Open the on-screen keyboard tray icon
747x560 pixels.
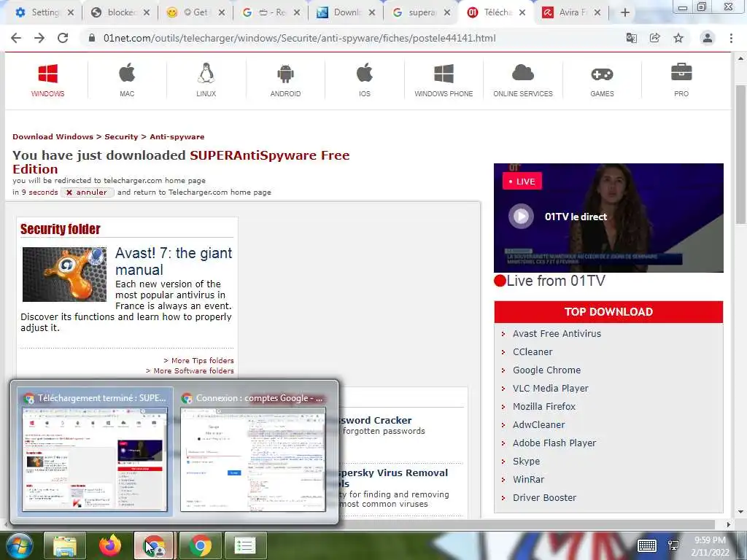(x=647, y=545)
